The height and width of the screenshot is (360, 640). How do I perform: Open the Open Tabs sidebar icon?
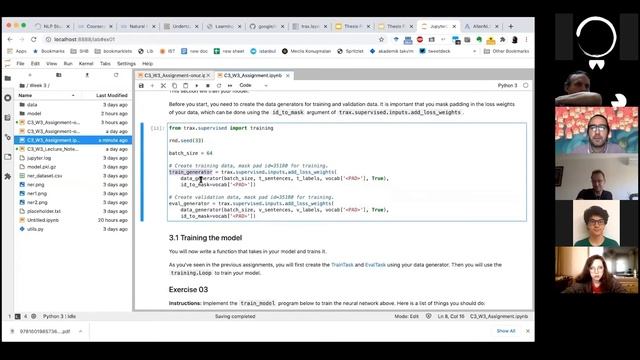pos(7,157)
